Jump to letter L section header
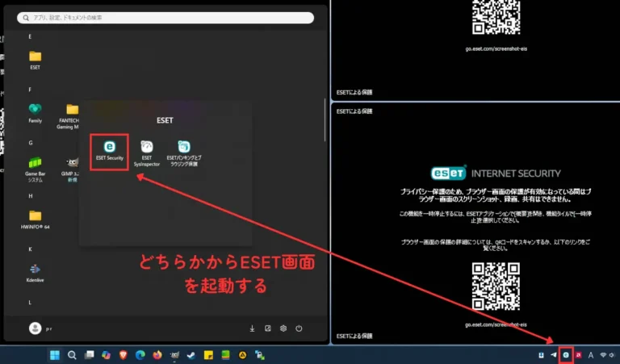Screen dimensions: 620x364 tap(30, 303)
